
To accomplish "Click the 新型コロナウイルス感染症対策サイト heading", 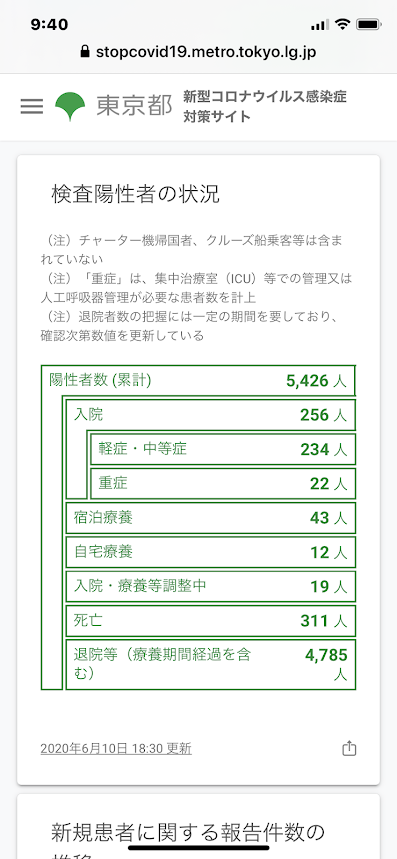I will point(264,107).
